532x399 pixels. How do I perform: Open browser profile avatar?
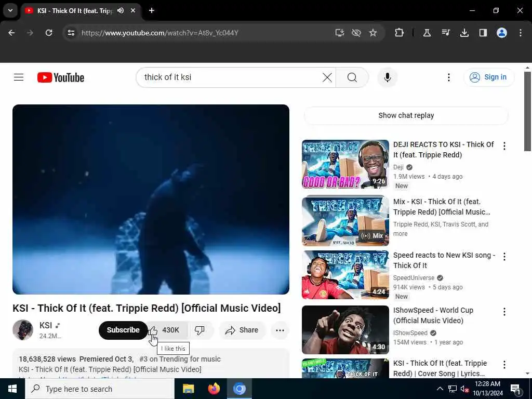click(x=502, y=33)
